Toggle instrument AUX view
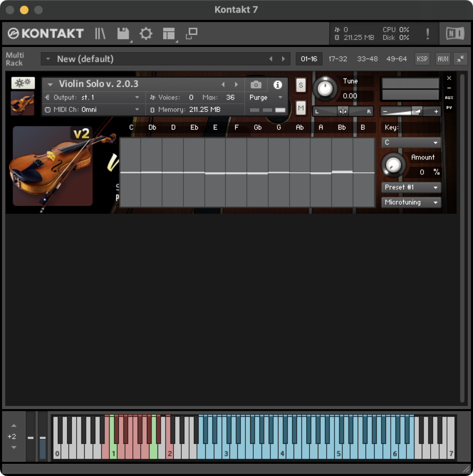The height and width of the screenshot is (476, 473). [x=449, y=98]
